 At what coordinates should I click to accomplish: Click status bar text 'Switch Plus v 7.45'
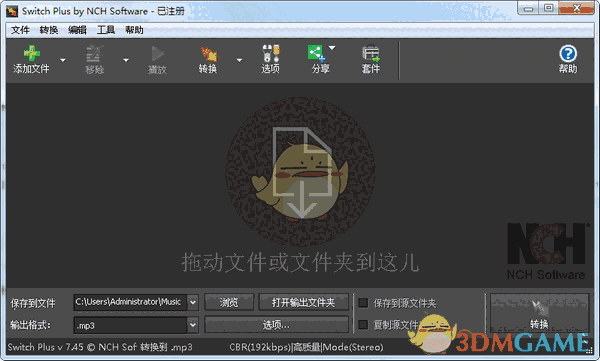pos(45,347)
